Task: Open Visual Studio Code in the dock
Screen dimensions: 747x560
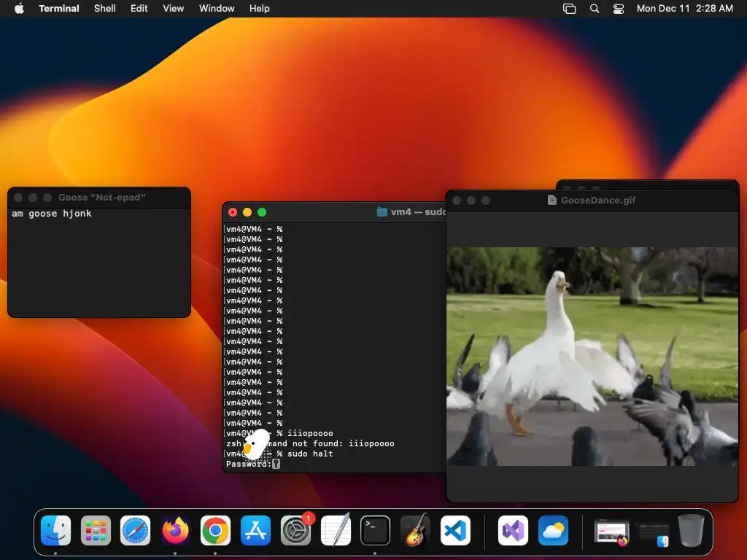Action: point(455,530)
